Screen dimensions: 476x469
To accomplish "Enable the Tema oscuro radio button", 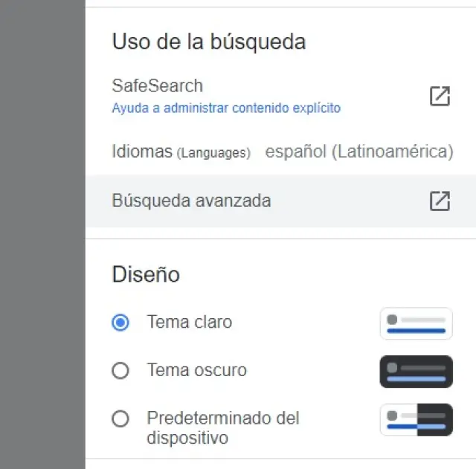I will (x=120, y=370).
